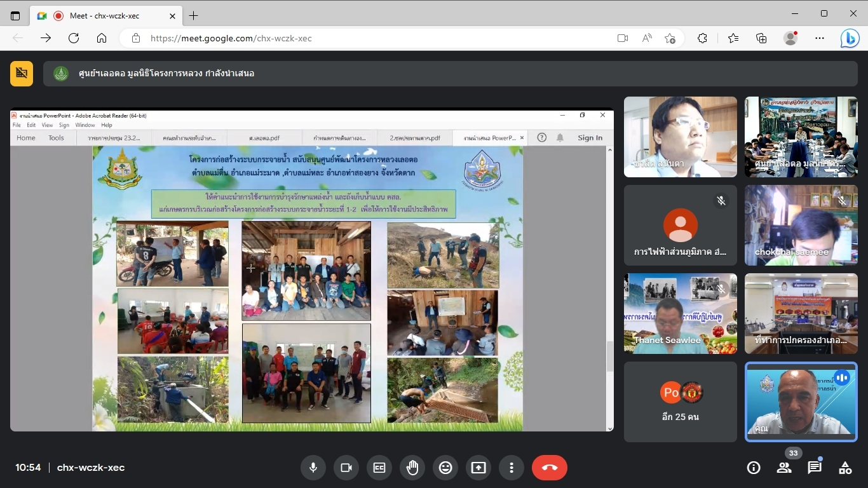
Task: Switch to Home tab in Acrobat
Action: pyautogui.click(x=26, y=138)
